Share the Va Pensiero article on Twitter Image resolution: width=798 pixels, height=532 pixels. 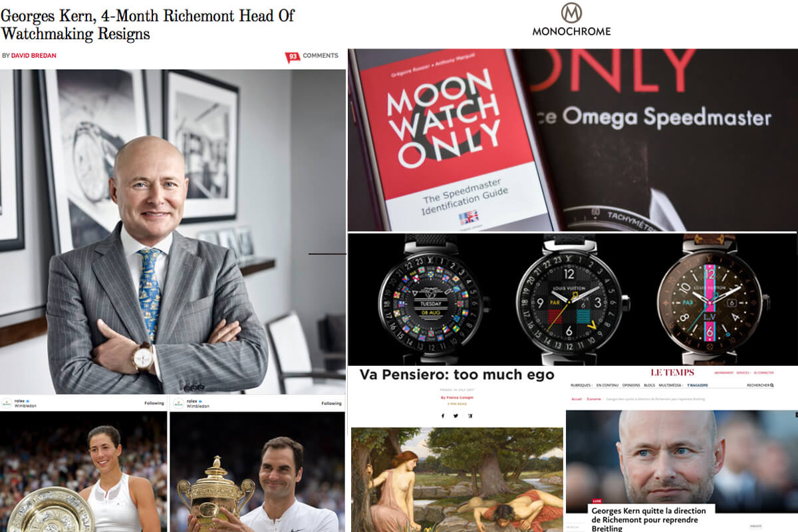[456, 416]
